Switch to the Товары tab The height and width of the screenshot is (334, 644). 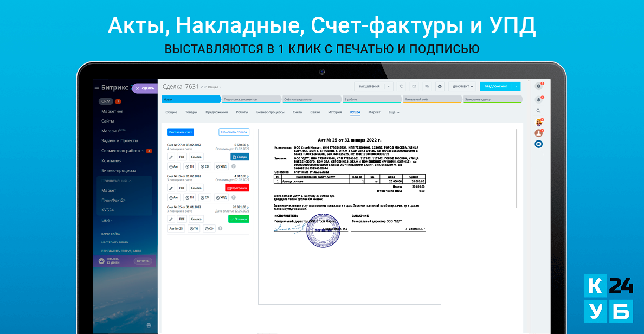[x=191, y=112]
